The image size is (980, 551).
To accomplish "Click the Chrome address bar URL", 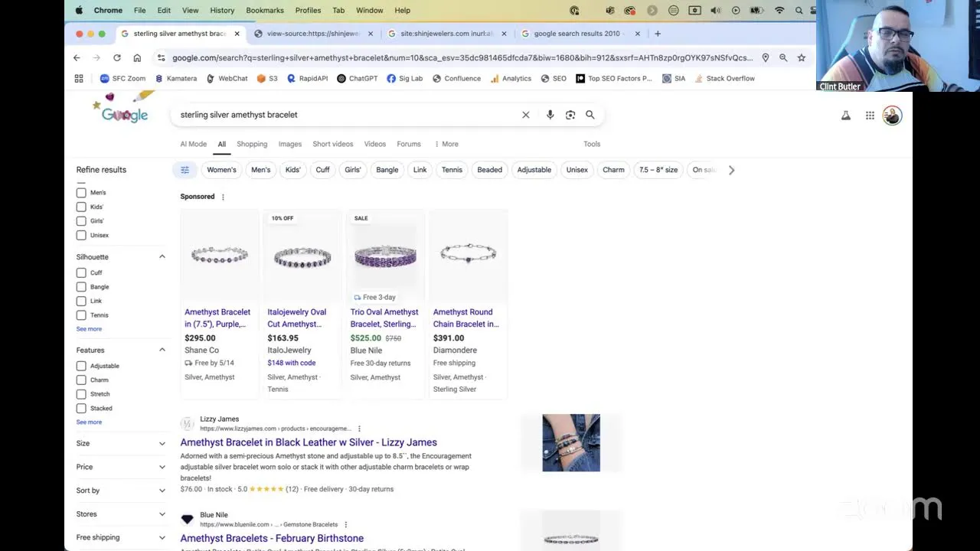I will (x=462, y=57).
